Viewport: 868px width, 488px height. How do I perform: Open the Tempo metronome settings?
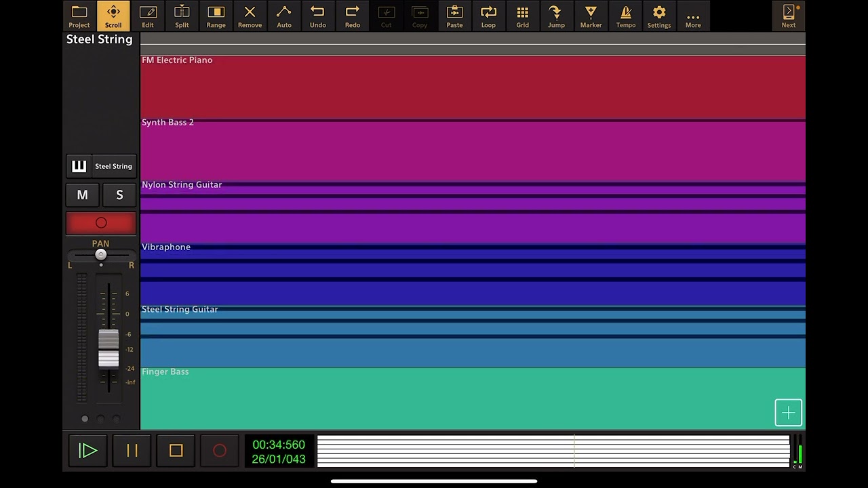[x=626, y=16]
